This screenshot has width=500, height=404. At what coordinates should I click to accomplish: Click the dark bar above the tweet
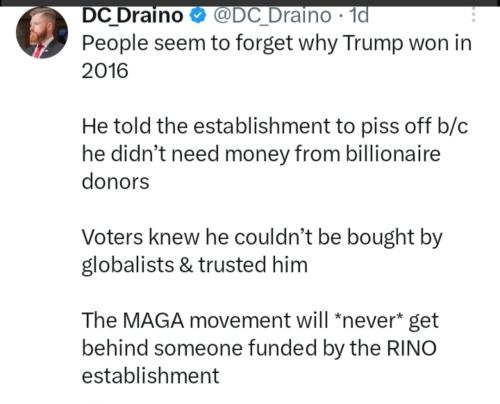click(250, 3)
